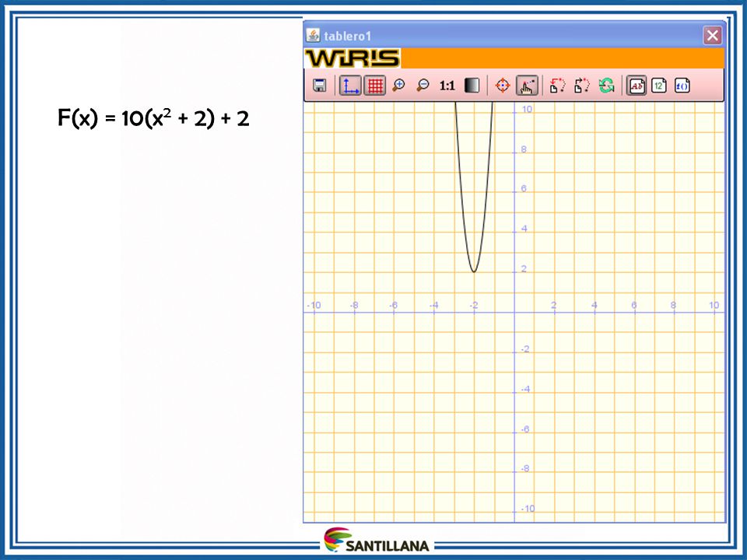Click the formula F(x) = 10(x² + 2) + 2

153,117
